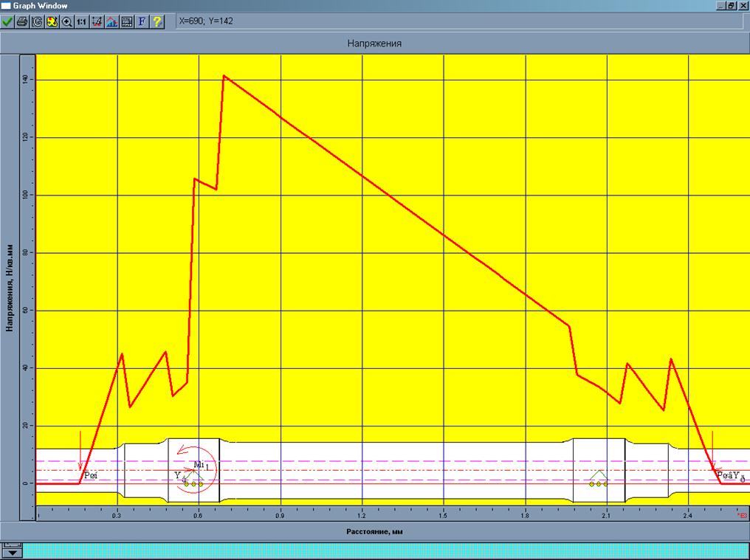Click the Mi moment symbol on the shaft
Screen dimensions: 750x560
coord(199,464)
